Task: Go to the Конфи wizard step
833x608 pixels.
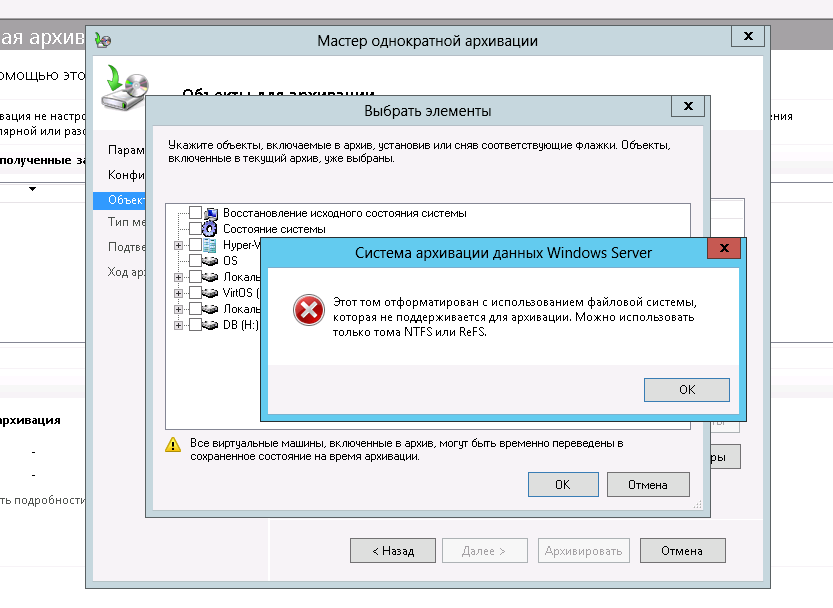Action: pyautogui.click(x=126, y=175)
